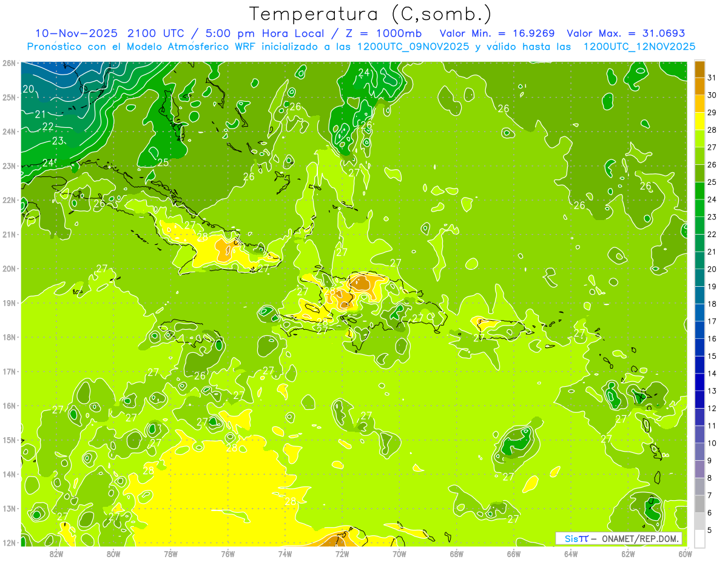Click the latitude axis label "14N"
This screenshot has width=728, height=562.
pos(8,474)
